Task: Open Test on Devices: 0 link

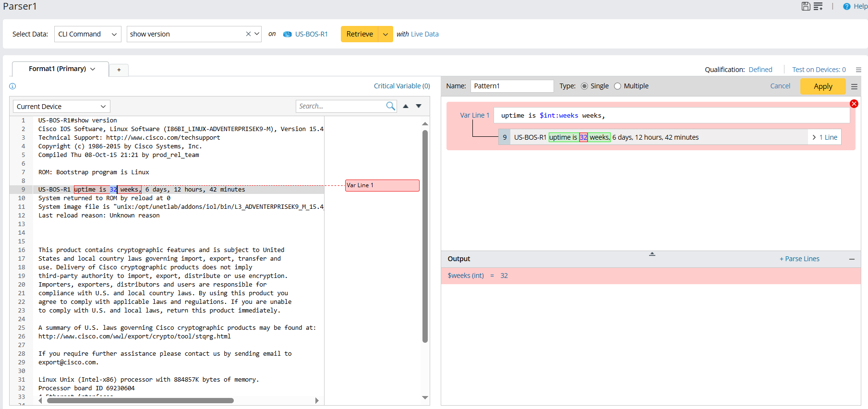Action: (819, 70)
